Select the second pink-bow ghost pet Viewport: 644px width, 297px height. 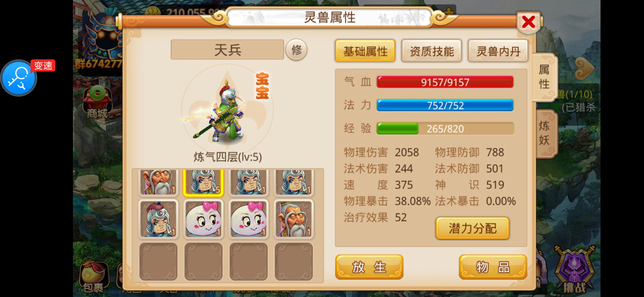[249, 219]
